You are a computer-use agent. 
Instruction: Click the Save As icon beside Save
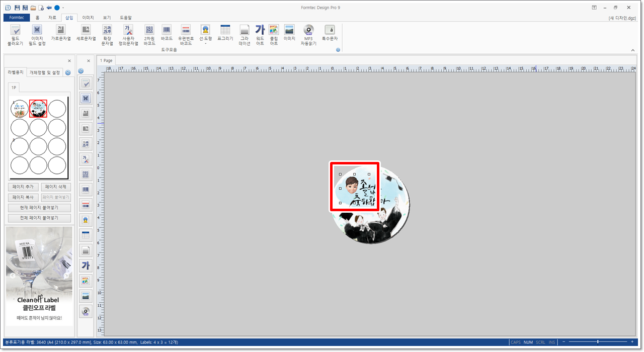(25, 8)
